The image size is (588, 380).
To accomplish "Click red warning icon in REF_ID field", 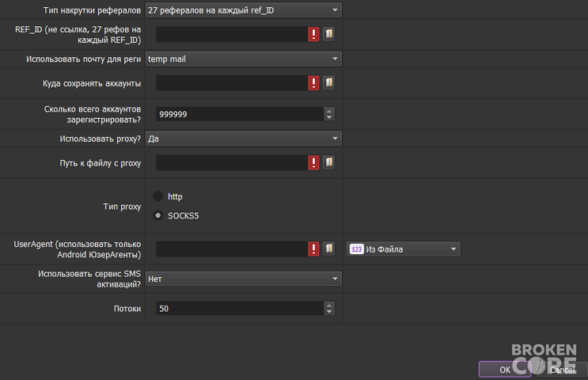I will 313,34.
